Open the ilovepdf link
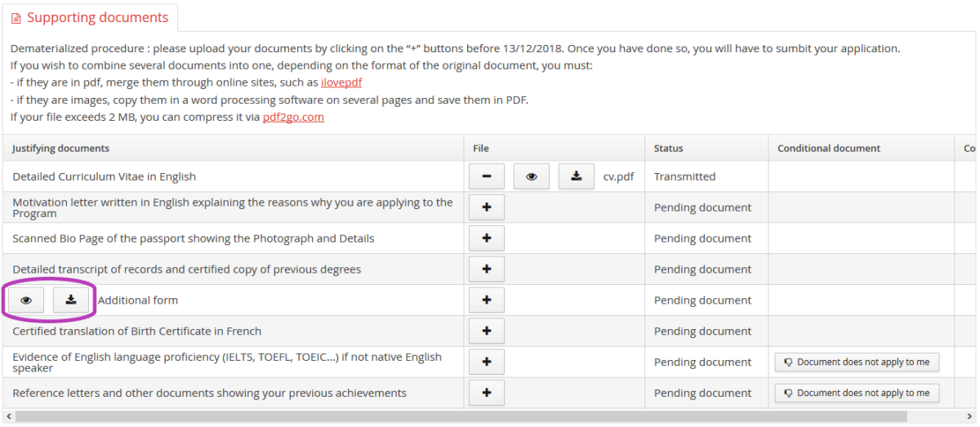980x427 pixels. tap(341, 82)
